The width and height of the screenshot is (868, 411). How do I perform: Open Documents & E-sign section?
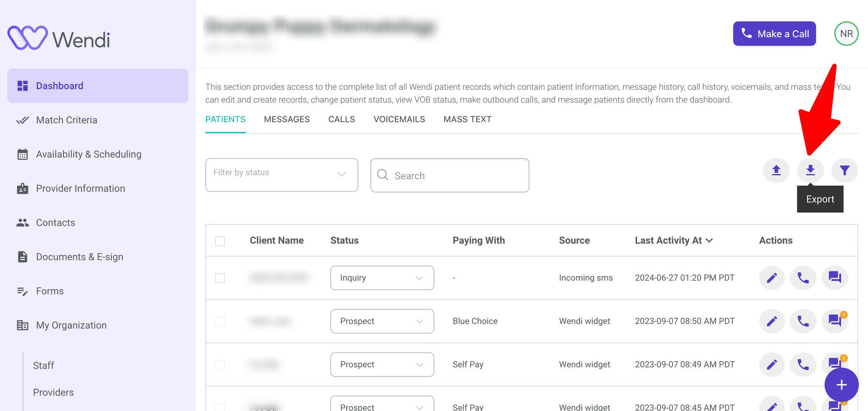pyautogui.click(x=79, y=257)
